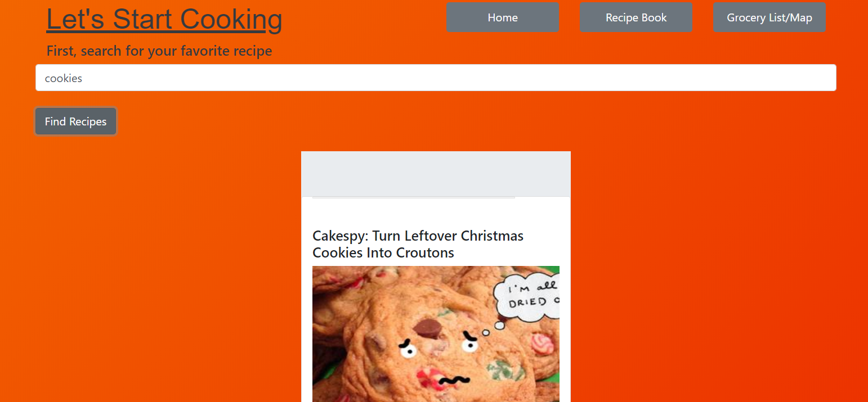Click the cookie recipe photo
The height and width of the screenshot is (402, 868).
tap(436, 334)
